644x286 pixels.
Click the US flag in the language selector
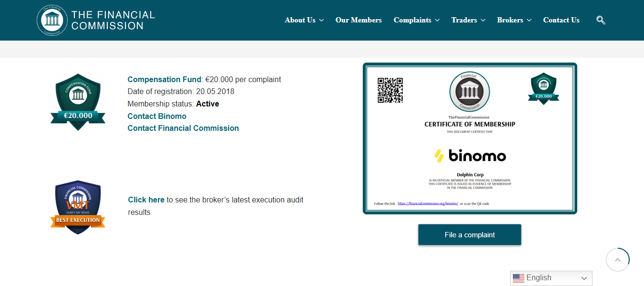[x=520, y=277]
